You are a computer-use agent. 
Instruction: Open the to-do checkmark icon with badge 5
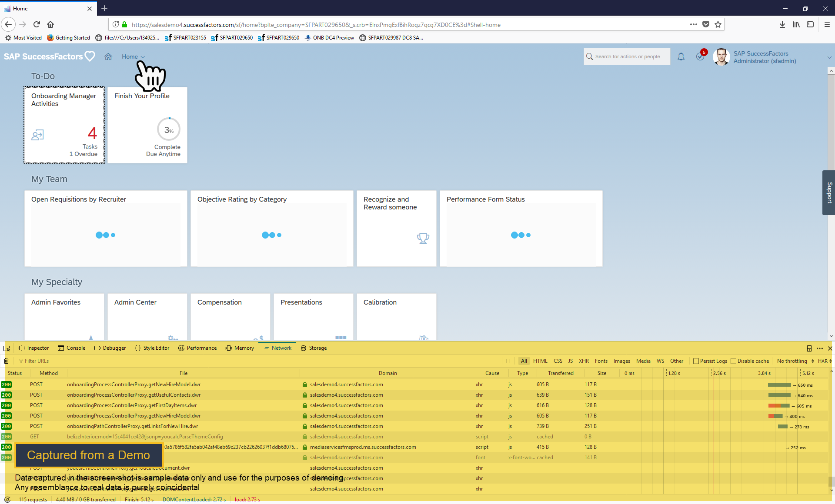click(701, 56)
